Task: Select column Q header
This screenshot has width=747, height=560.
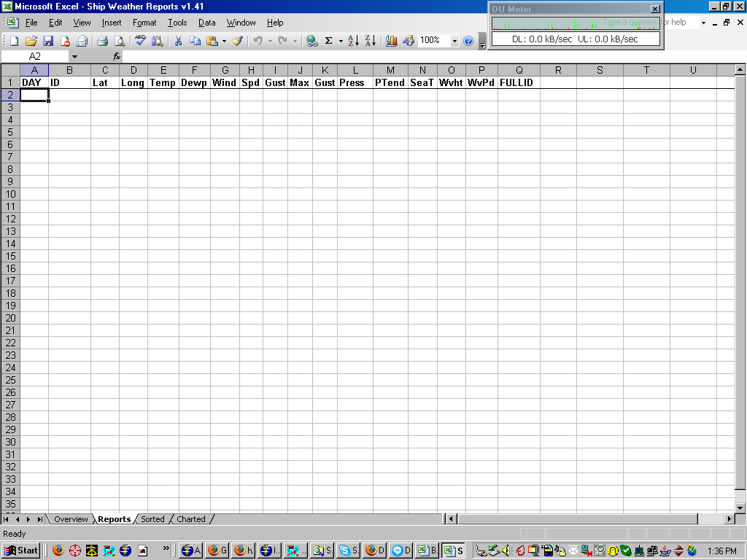Action: point(519,70)
